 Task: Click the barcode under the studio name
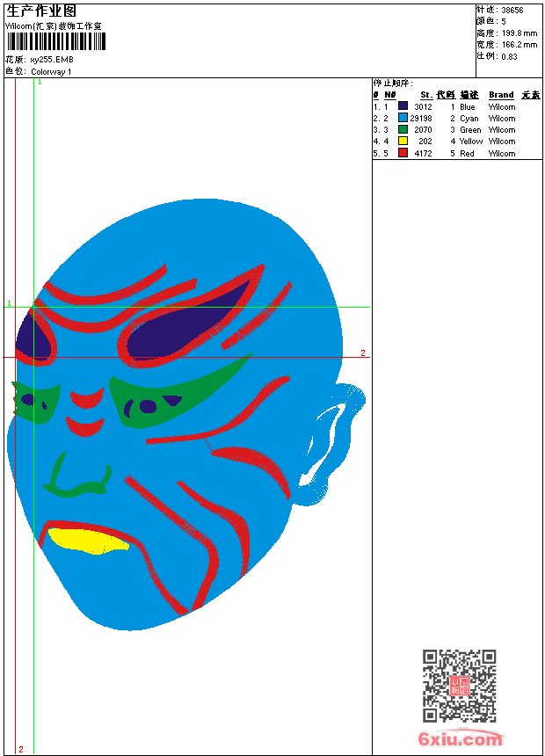click(56, 41)
